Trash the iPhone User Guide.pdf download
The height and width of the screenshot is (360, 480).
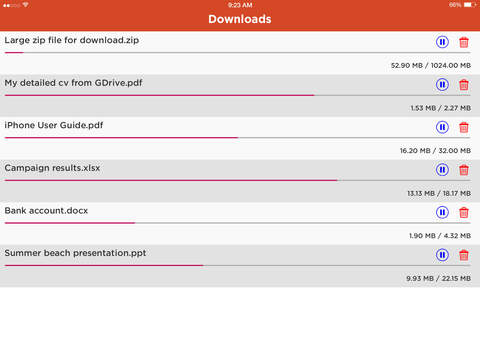464,127
